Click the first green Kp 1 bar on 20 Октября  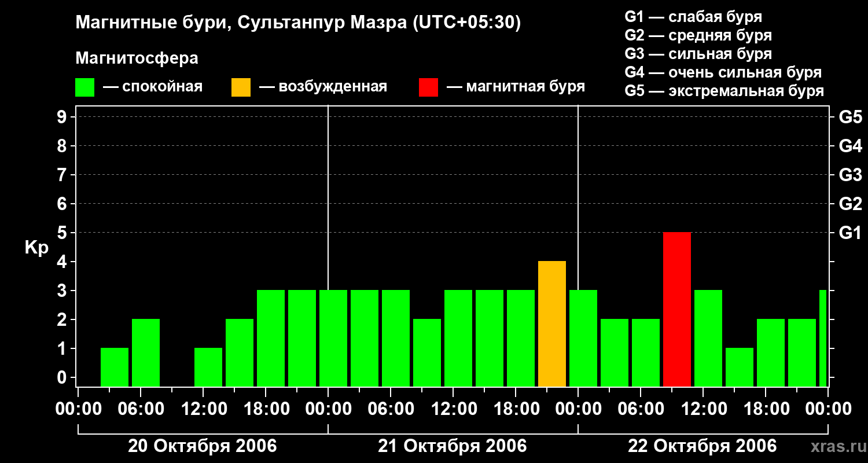115,368
